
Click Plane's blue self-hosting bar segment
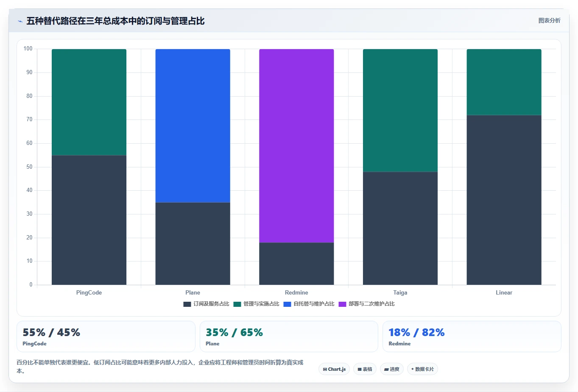(x=193, y=126)
